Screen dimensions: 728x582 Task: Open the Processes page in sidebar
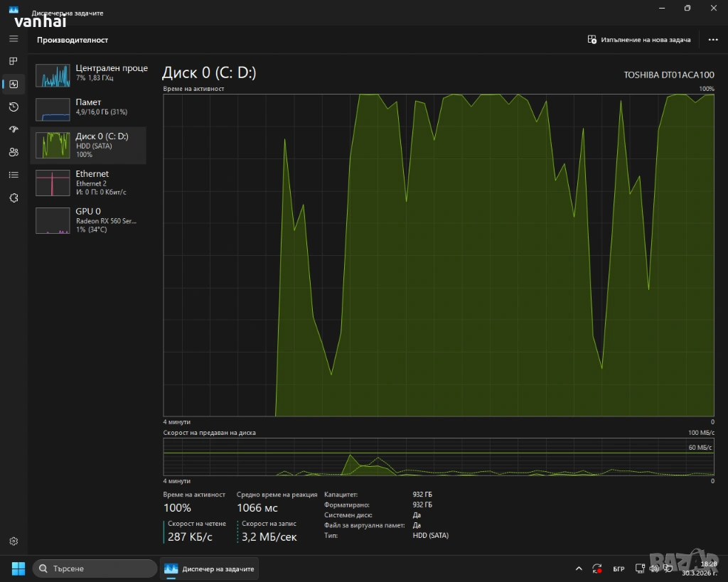point(14,61)
